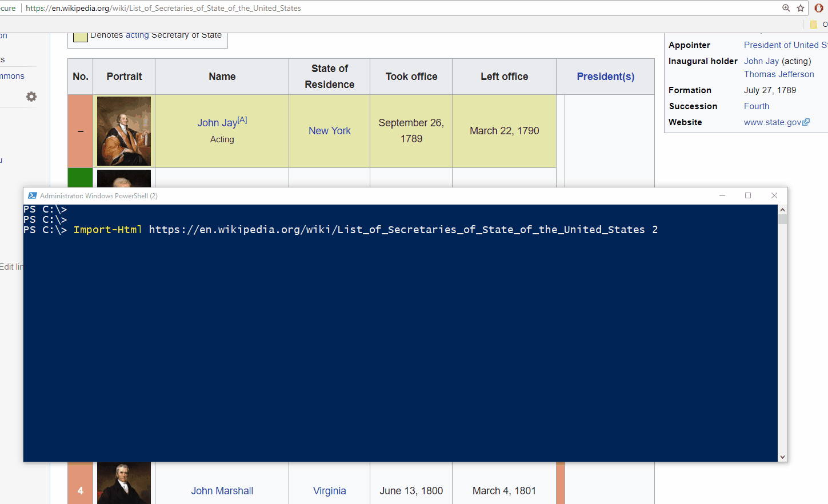Follow the Virginia state link
Image resolution: width=828 pixels, height=504 pixels.
pyautogui.click(x=330, y=491)
